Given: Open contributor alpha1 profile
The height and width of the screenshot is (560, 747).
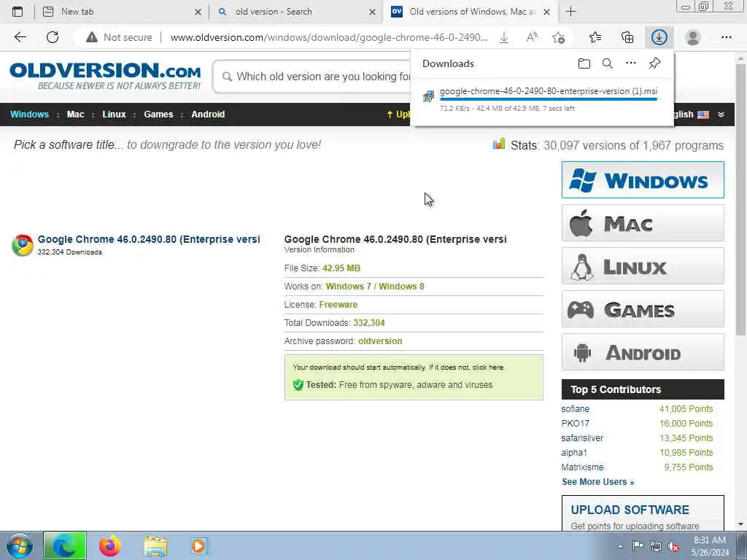Looking at the screenshot, I should (x=574, y=452).
